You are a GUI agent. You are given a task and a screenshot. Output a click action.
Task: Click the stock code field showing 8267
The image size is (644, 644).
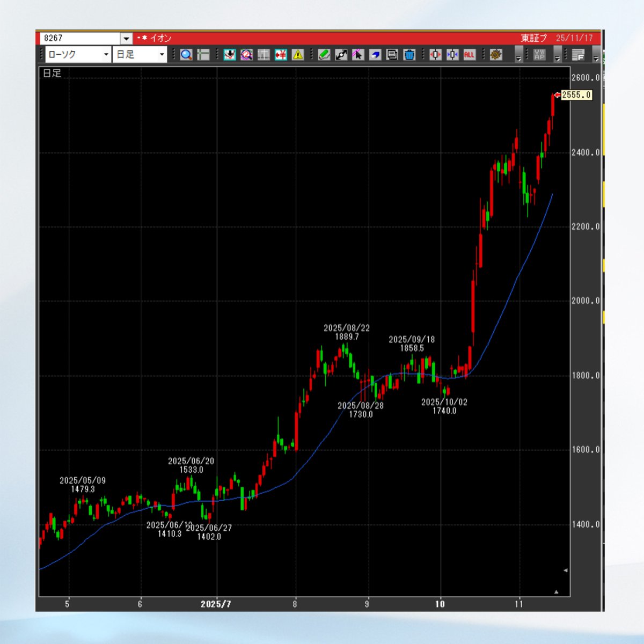click(80, 38)
